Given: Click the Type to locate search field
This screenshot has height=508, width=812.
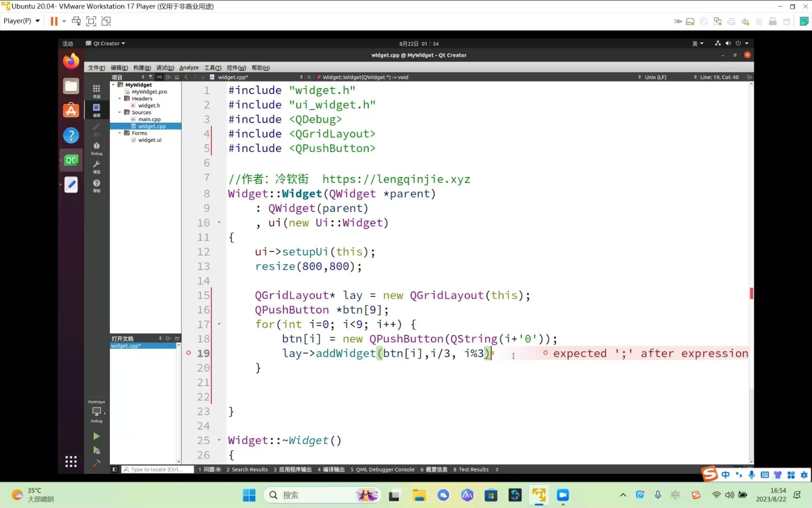Looking at the screenshot, I should click(x=158, y=469).
